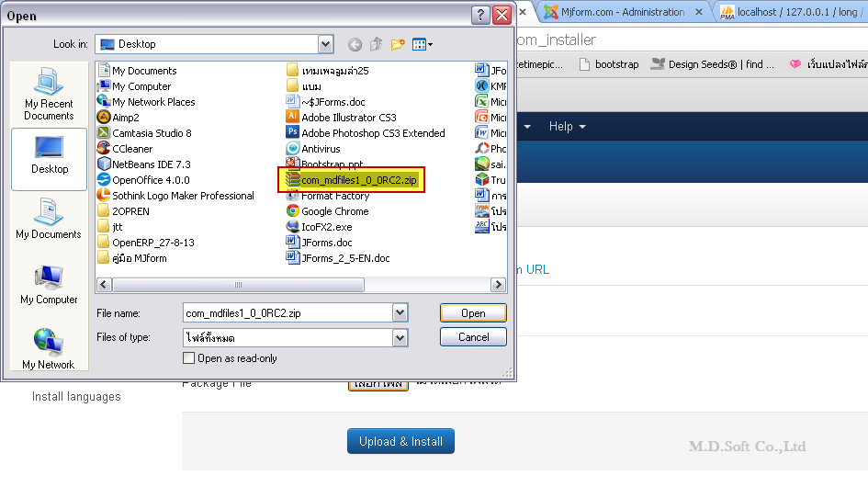Open the Help menu in Joomla admin

567,126
